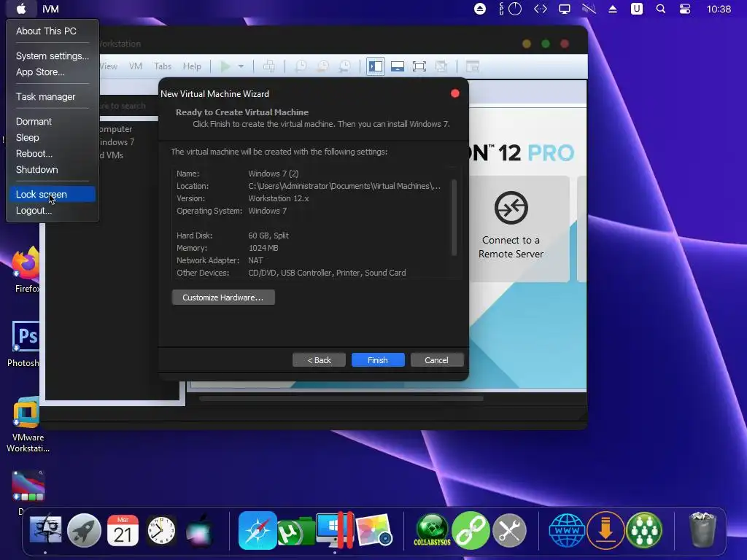Click the Apple logo menu icon

(20, 9)
